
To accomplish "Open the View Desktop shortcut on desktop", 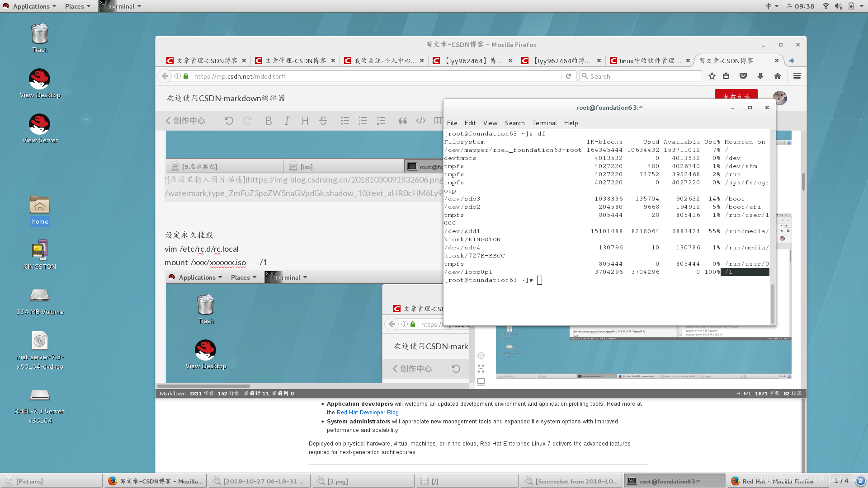I will [x=40, y=84].
